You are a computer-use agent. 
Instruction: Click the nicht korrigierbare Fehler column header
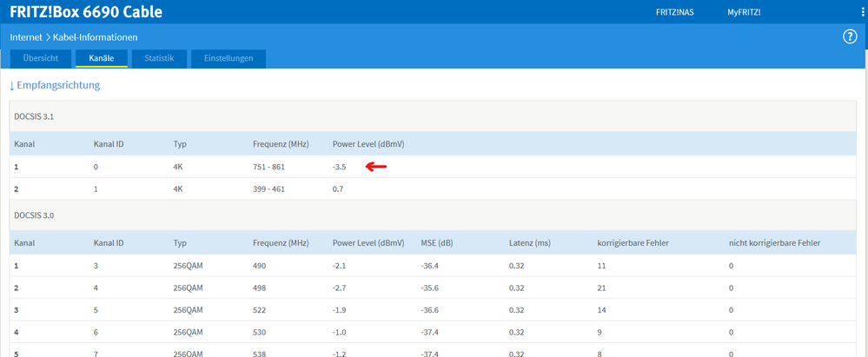coord(774,243)
